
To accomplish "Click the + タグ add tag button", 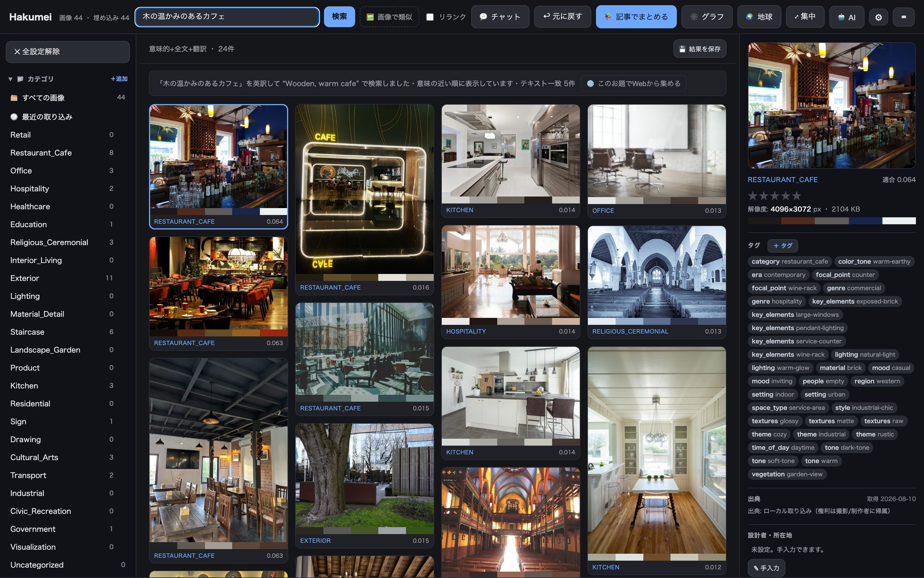I will (x=782, y=245).
